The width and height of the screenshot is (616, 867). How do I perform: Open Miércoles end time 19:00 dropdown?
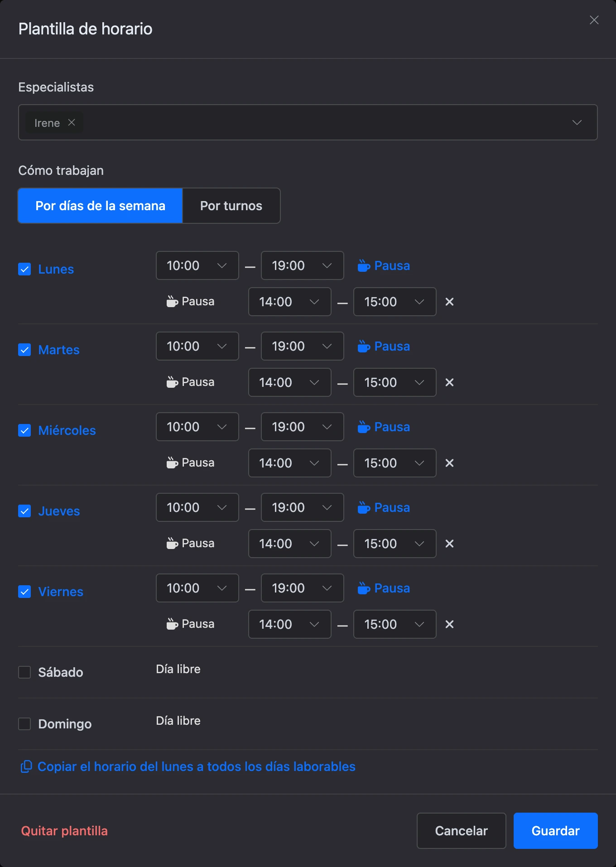303,427
